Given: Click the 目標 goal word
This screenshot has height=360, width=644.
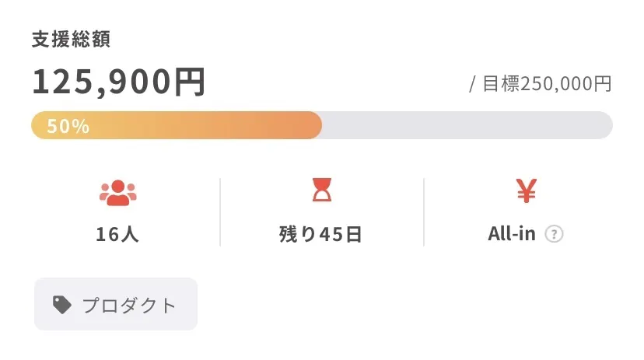Looking at the screenshot, I should tap(501, 84).
